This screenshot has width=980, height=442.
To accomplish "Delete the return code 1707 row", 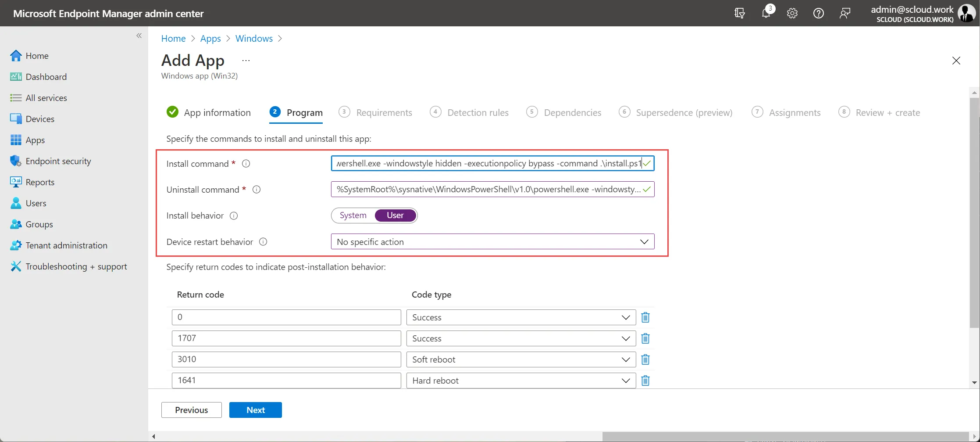I will (645, 338).
